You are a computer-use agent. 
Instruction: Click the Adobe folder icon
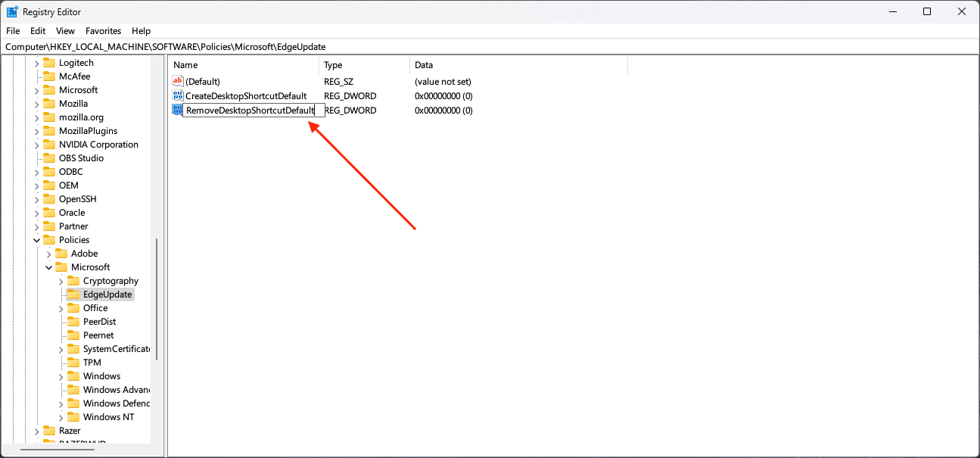coord(61,254)
